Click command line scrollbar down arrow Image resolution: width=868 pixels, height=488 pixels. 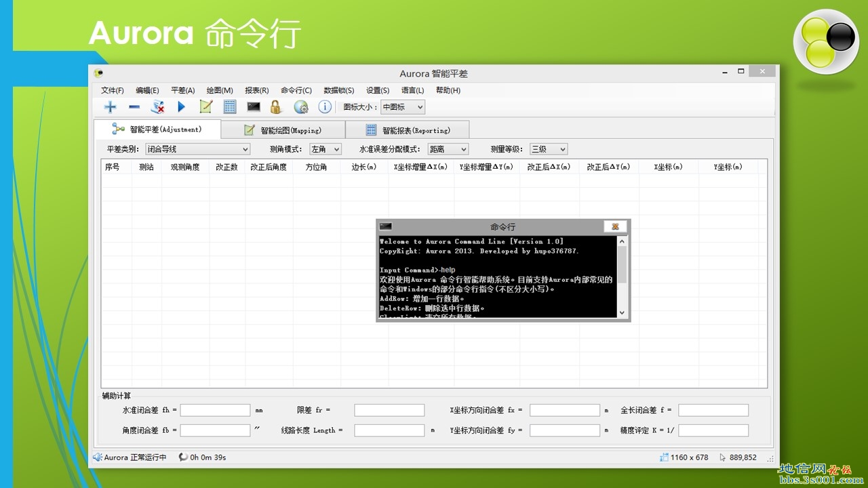pos(623,312)
